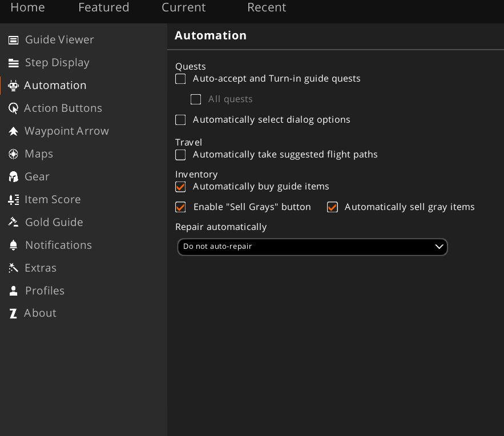Open Item Score options
This screenshot has width=504, height=436.
coord(53,200)
